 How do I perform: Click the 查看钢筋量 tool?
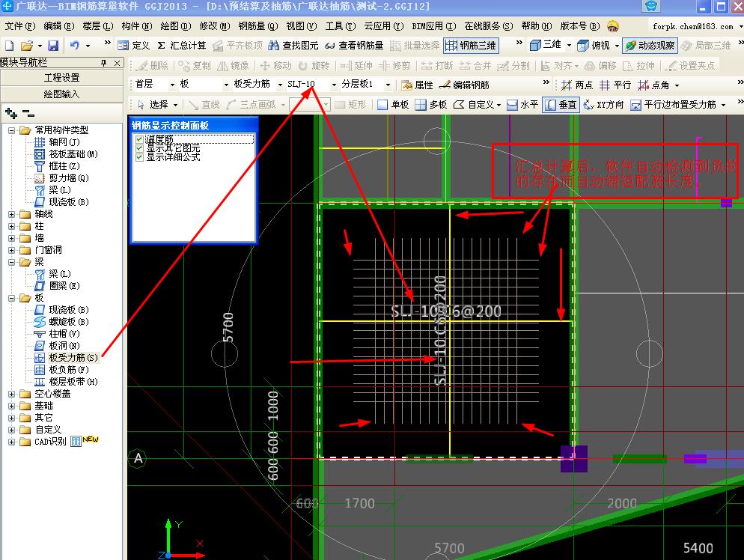pyautogui.click(x=354, y=46)
